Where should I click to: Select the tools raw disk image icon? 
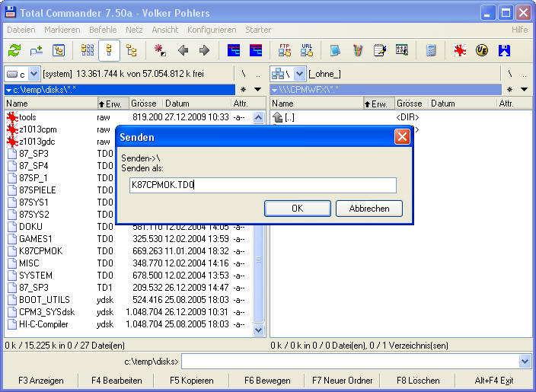tap(12, 117)
